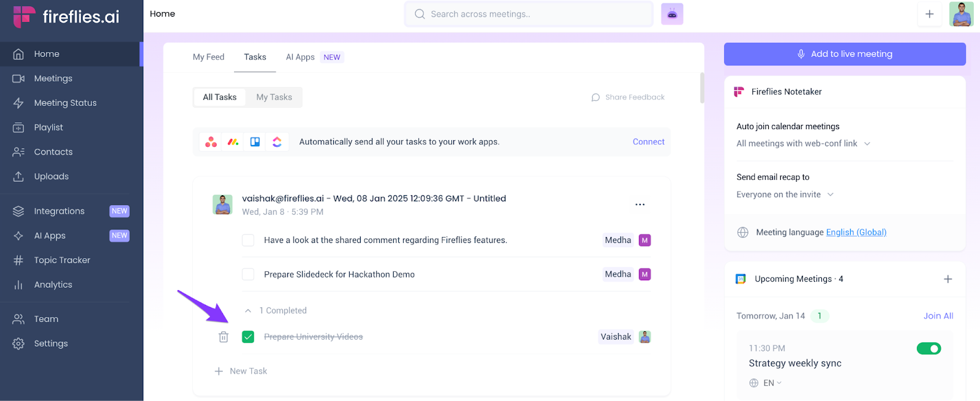Click the plus button in top bar

point(929,14)
